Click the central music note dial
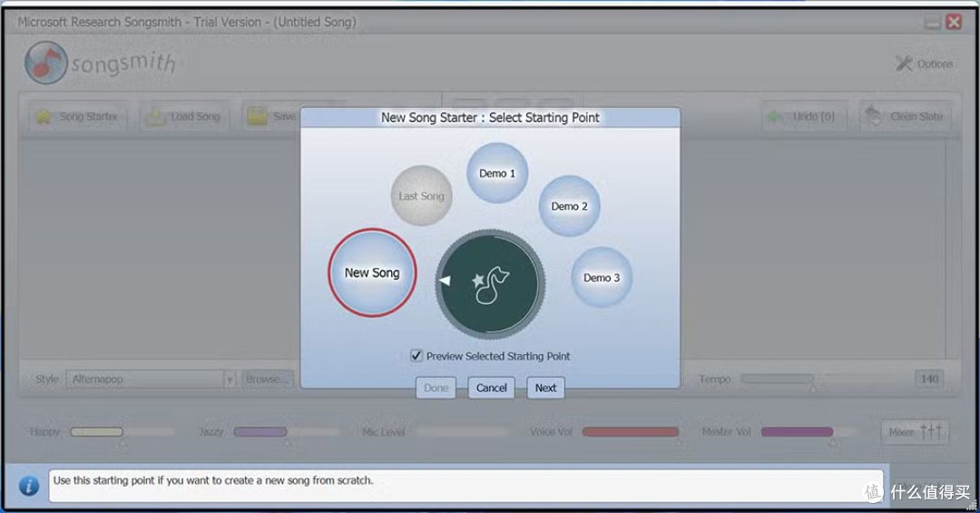This screenshot has width=980, height=513. pyautogui.click(x=490, y=284)
